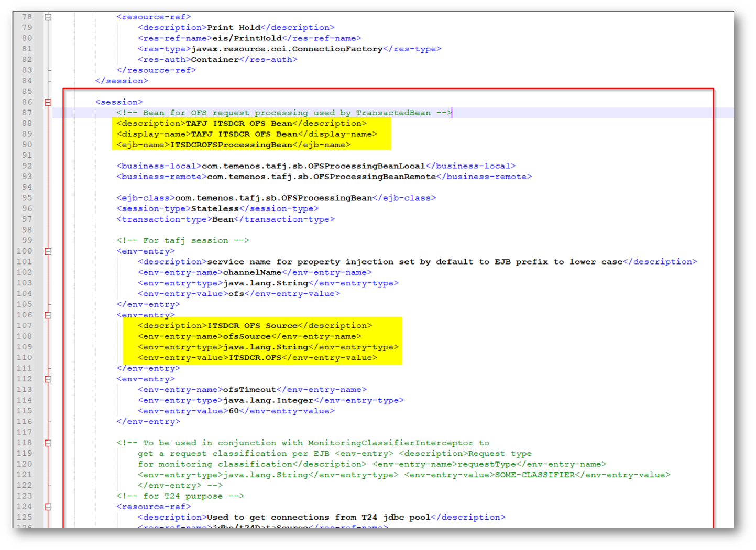The height and width of the screenshot is (550, 756).
Task: Collapse the ofsSource env-entry fold at line 106
Action: pyautogui.click(x=48, y=315)
